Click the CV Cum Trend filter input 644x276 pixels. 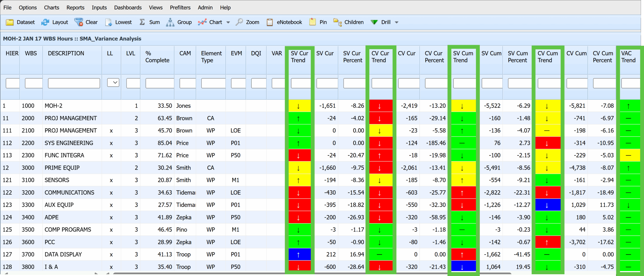(549, 83)
